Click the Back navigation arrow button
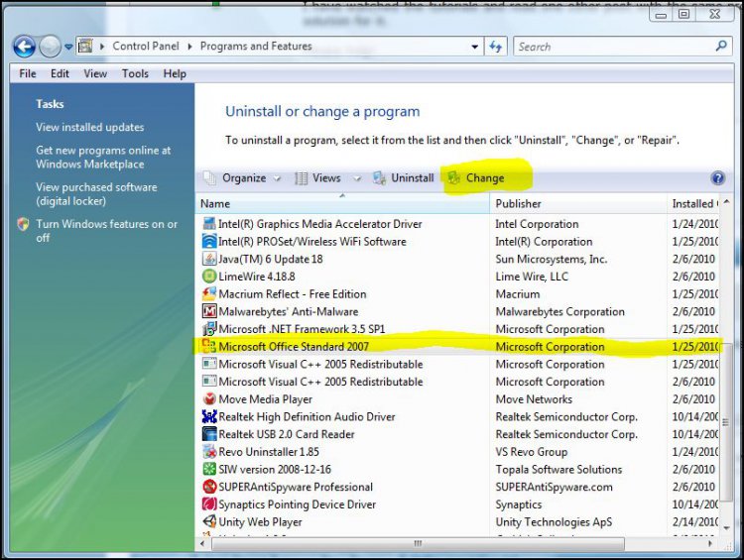The width and height of the screenshot is (744, 560). [25, 47]
